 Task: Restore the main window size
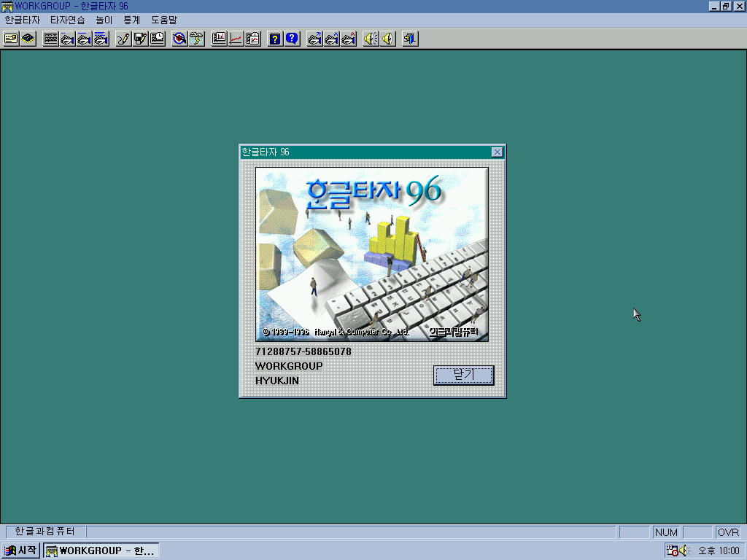[726, 6]
